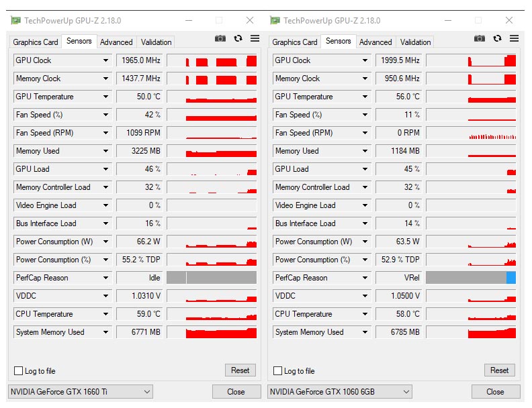Open Video Engine Load dropdown in left window
This screenshot has height=408, width=532.
pos(106,205)
